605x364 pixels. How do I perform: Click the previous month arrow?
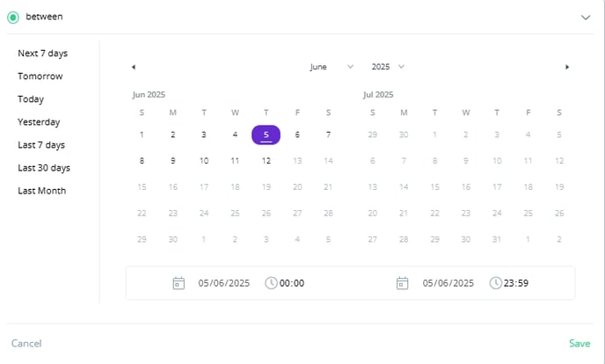[x=134, y=67]
